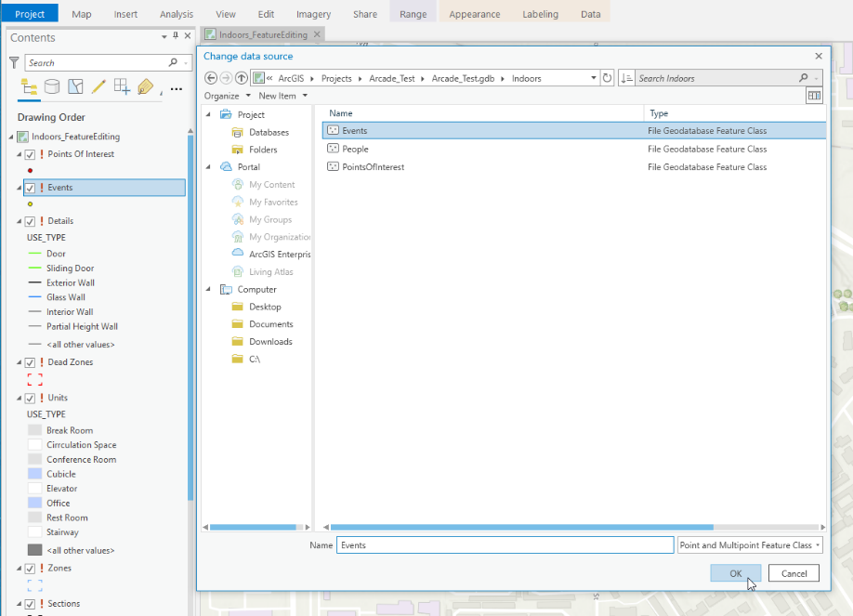The width and height of the screenshot is (853, 616).
Task: Collapse the Details layer legend
Action: (x=19, y=221)
